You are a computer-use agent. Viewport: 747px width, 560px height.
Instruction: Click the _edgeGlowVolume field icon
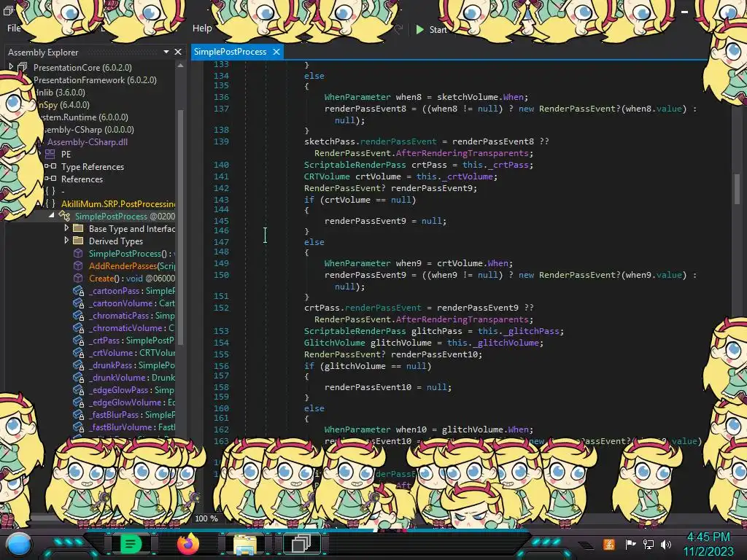coord(79,402)
